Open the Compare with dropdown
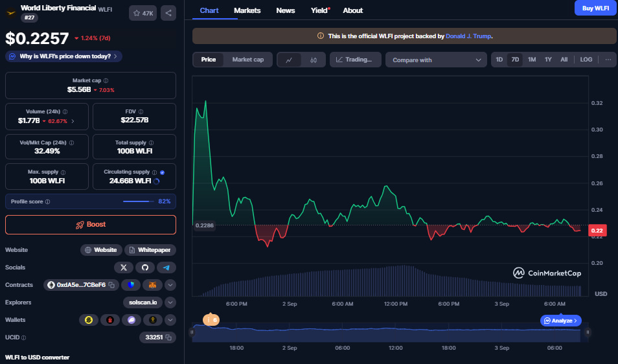This screenshot has height=364, width=618. click(437, 60)
